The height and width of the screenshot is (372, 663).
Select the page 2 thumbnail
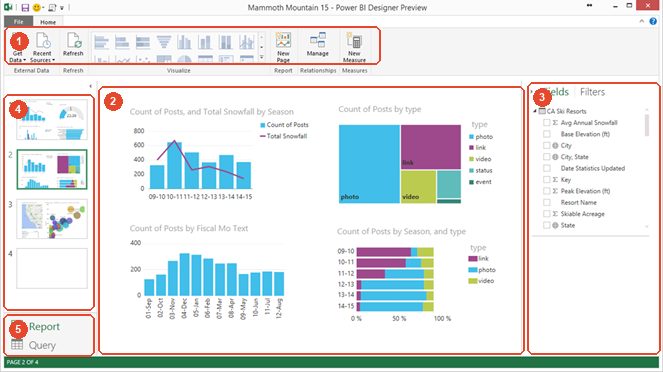(52, 169)
